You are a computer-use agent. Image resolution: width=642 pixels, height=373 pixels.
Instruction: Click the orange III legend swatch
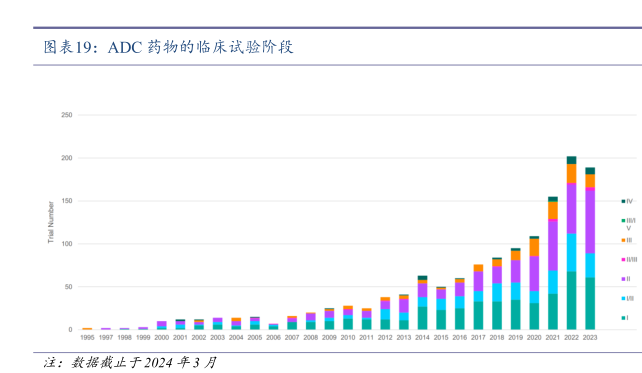pos(623,240)
